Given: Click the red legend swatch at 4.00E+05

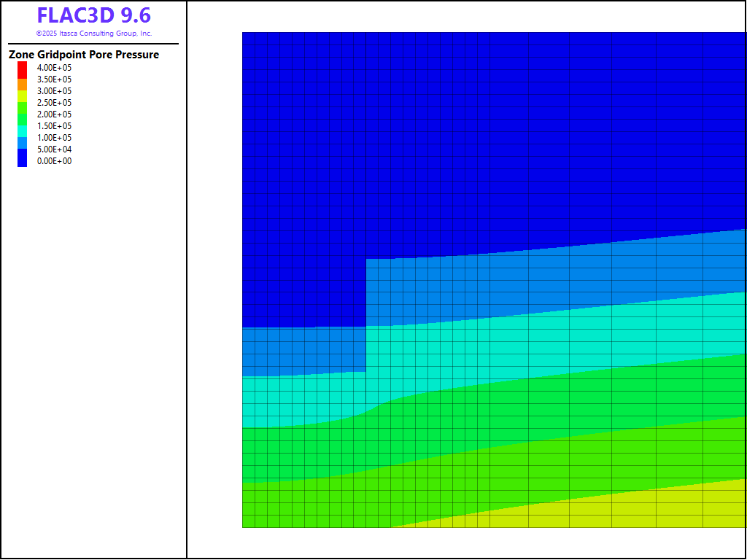Looking at the screenshot, I should (x=22, y=68).
